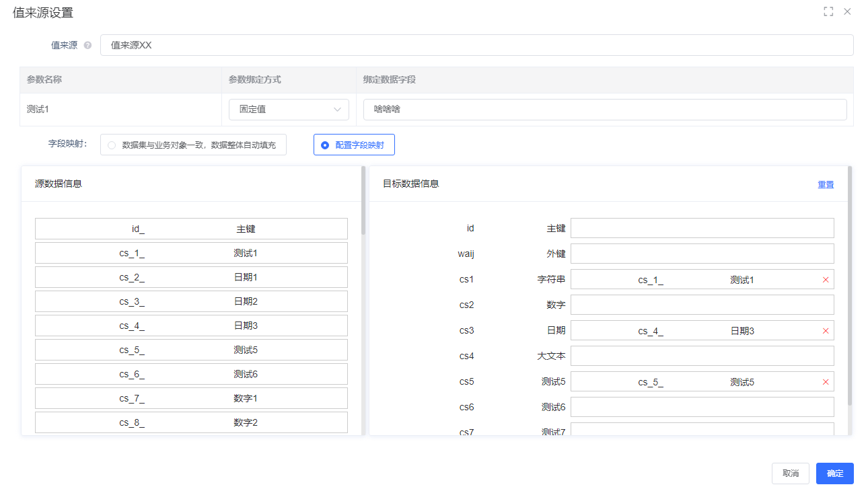The width and height of the screenshot is (868, 493).
Task: Select the cs_2_ 日期1 source field
Action: (191, 277)
